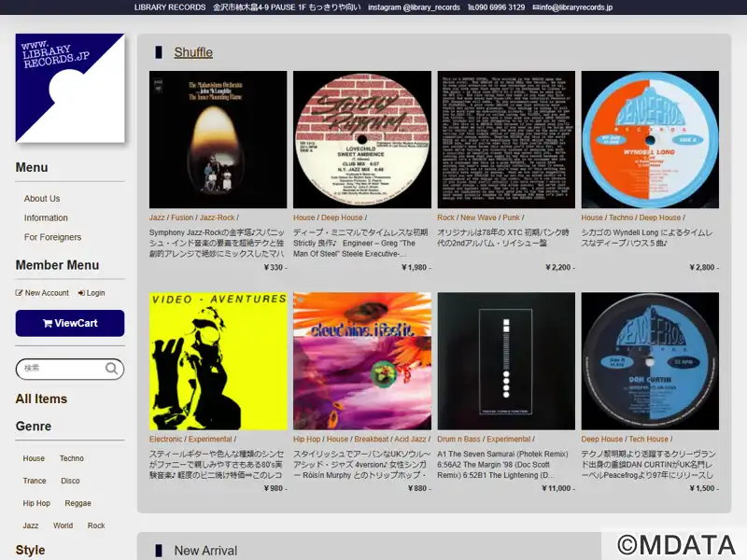Type in the search input field

[61, 369]
